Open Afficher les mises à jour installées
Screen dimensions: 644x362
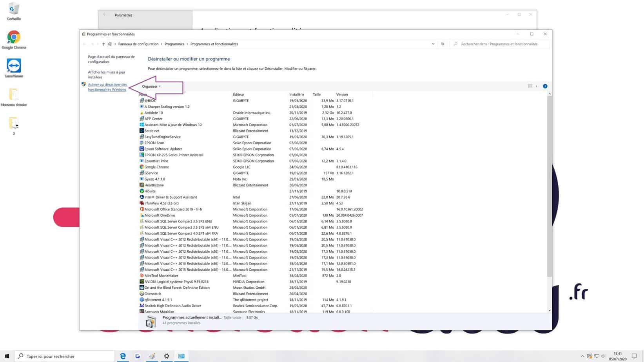[107, 74]
